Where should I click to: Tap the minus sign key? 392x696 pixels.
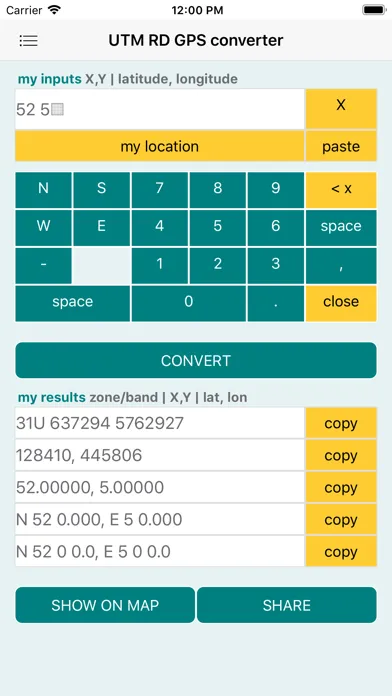(44, 265)
